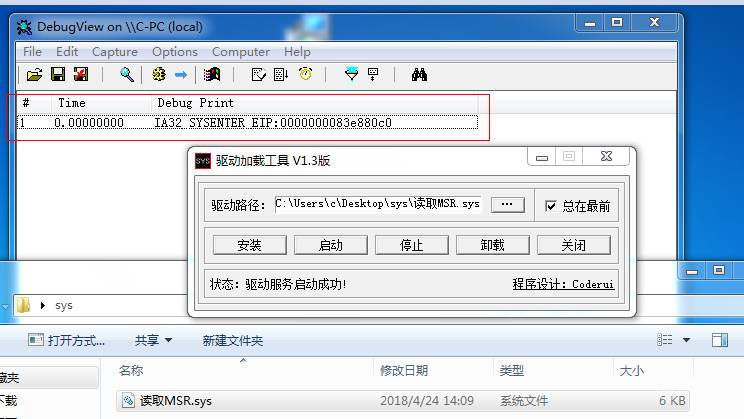Open the Capture menu
744x419 pixels.
point(115,51)
